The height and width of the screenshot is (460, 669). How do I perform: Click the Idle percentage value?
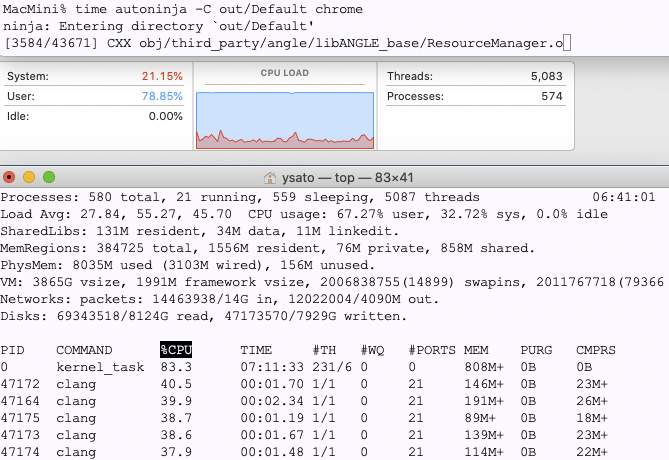(x=164, y=116)
